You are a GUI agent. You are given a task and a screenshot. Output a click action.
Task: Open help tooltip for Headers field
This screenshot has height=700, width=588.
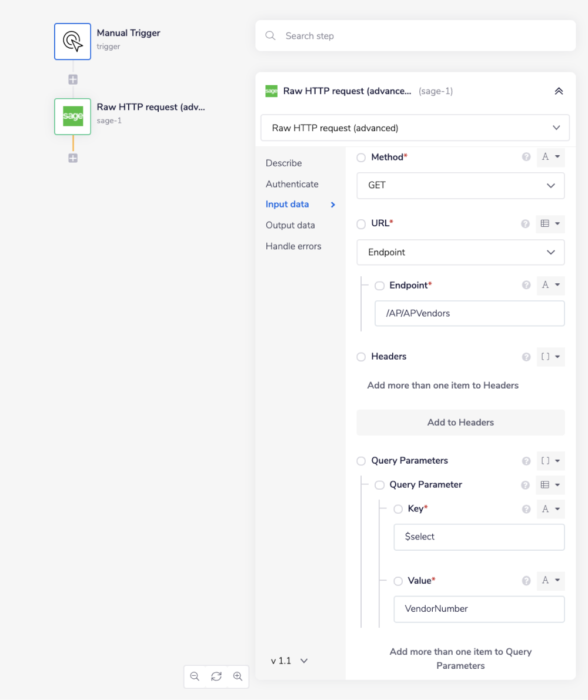[526, 357]
